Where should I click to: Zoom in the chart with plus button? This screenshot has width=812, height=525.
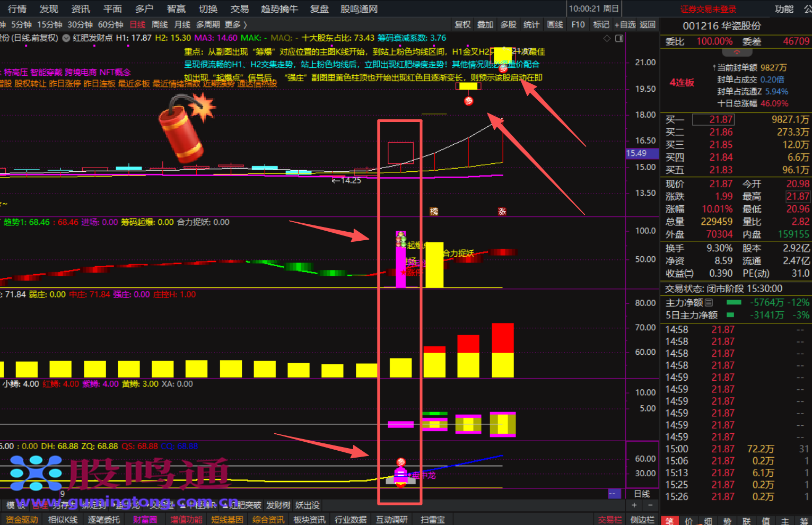click(x=634, y=505)
